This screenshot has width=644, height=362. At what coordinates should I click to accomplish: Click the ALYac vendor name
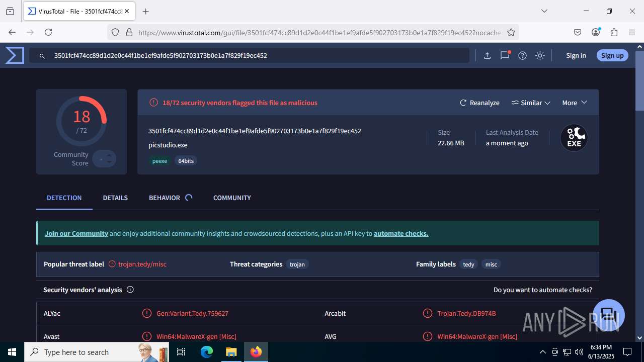(52, 313)
